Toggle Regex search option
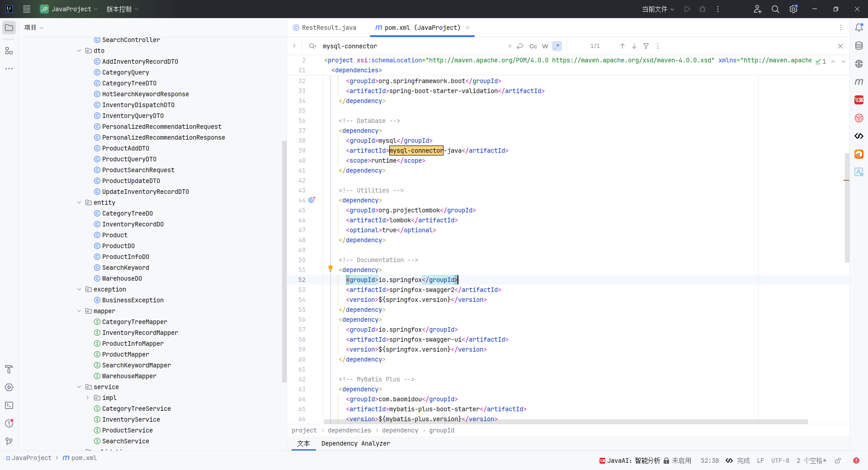 click(557, 46)
